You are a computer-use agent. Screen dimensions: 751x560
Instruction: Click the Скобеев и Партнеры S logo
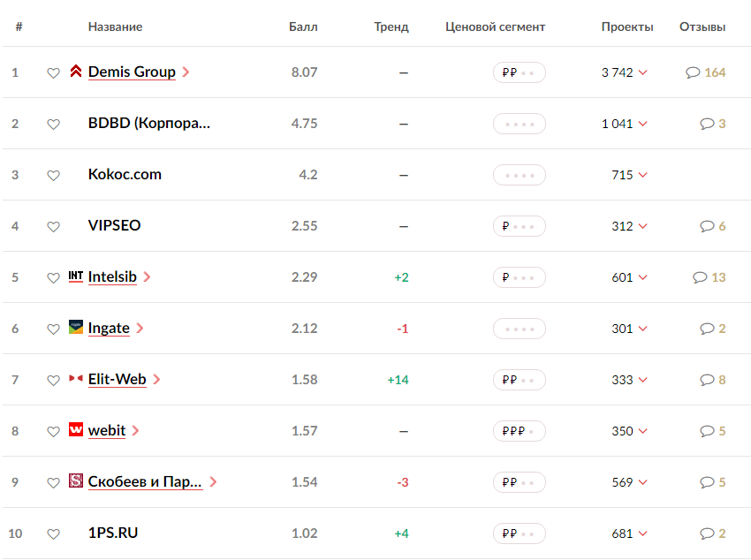coord(76,481)
